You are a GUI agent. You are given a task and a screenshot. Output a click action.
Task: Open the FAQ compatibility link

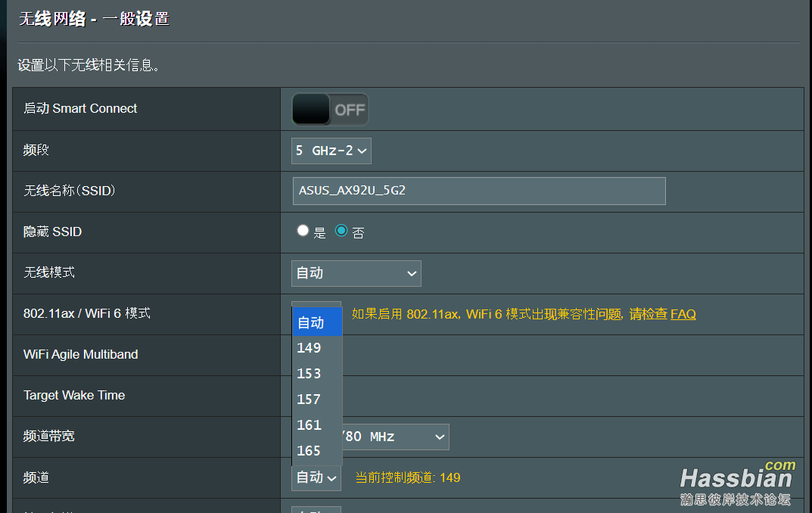(683, 313)
